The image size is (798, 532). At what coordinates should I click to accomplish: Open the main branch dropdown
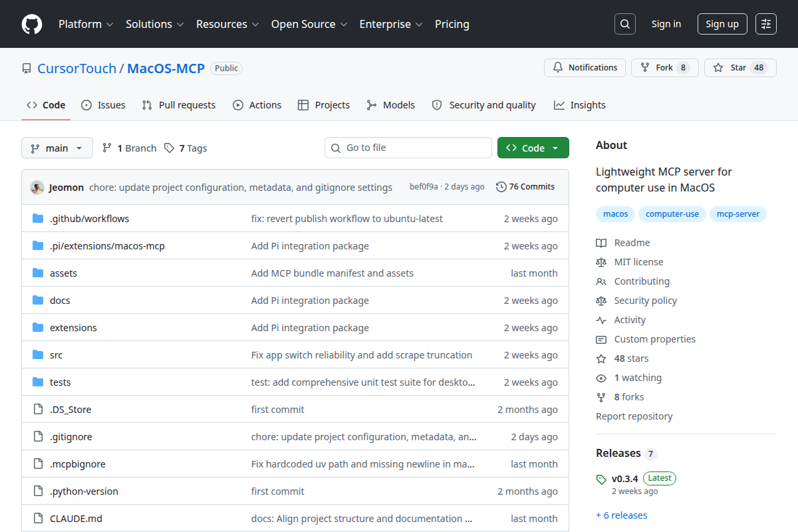(x=57, y=148)
